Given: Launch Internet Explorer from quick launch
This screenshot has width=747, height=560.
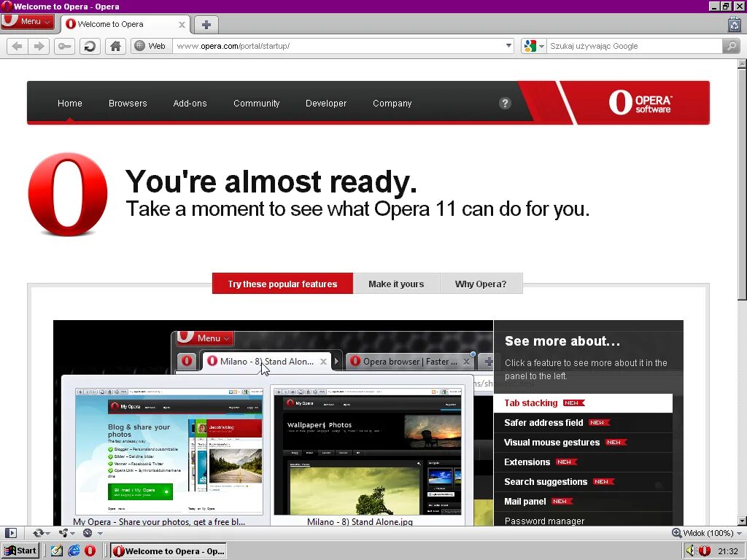Looking at the screenshot, I should point(74,551).
